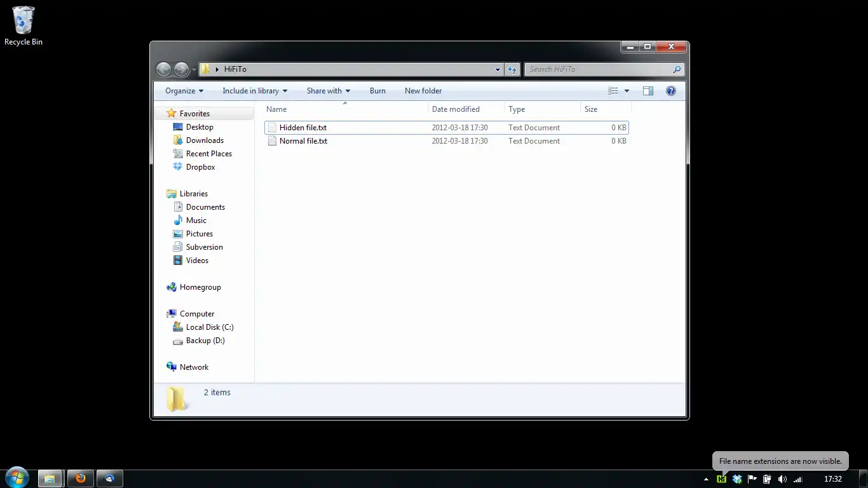Open Firefox from the taskbar
The height and width of the screenshot is (488, 868).
pos(80,478)
